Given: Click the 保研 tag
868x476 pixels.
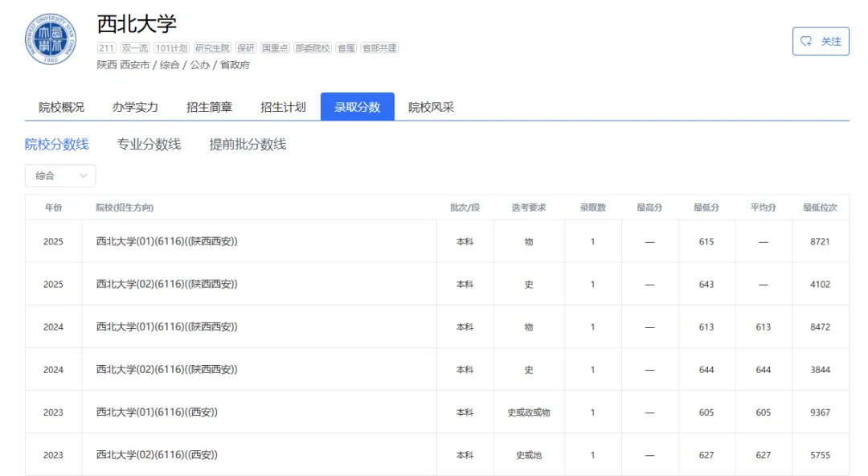Looking at the screenshot, I should [245, 48].
